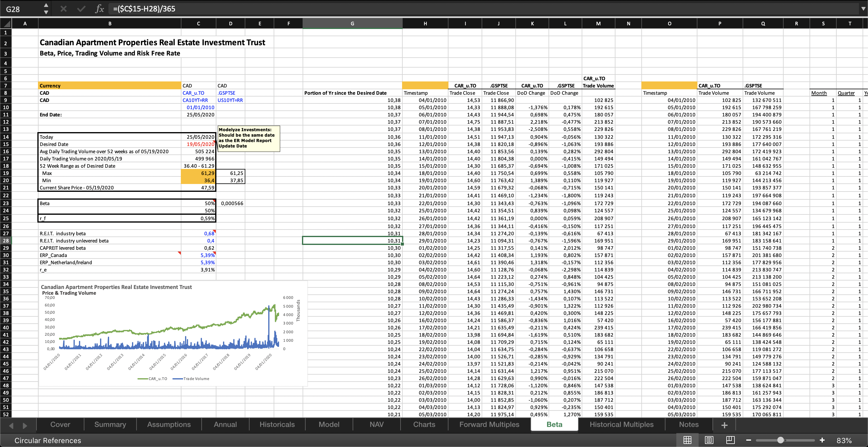
Task: Click the zoom out minus button
Action: (x=748, y=440)
